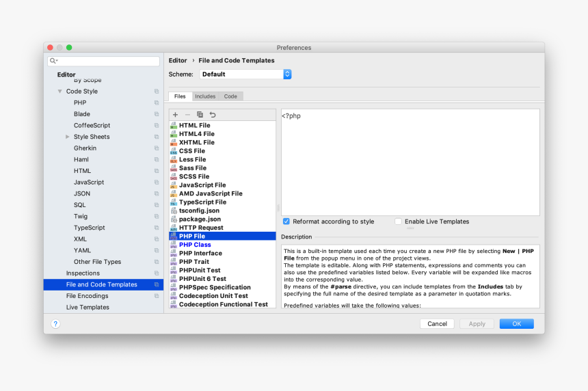Click the JavaScript File template icon
588x391 pixels.
[x=174, y=185]
